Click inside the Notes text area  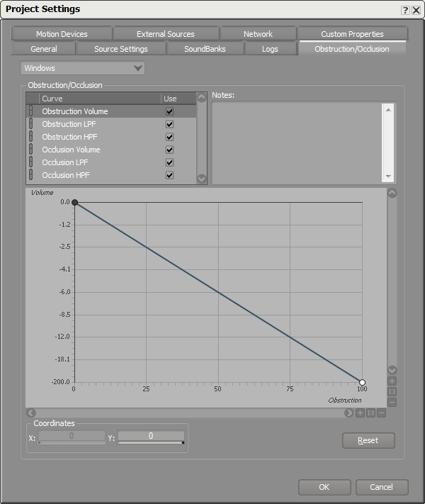[x=297, y=142]
